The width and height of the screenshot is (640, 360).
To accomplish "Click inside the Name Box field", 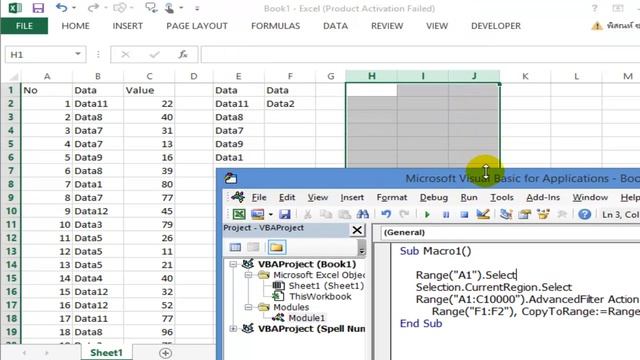I will click(41, 54).
